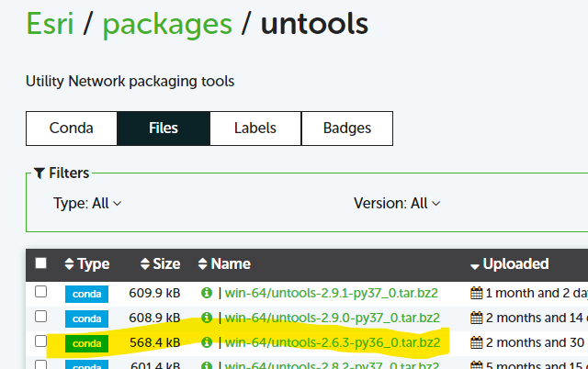Expand the Version: All filter dropdown
The image size is (588, 369).
point(397,204)
